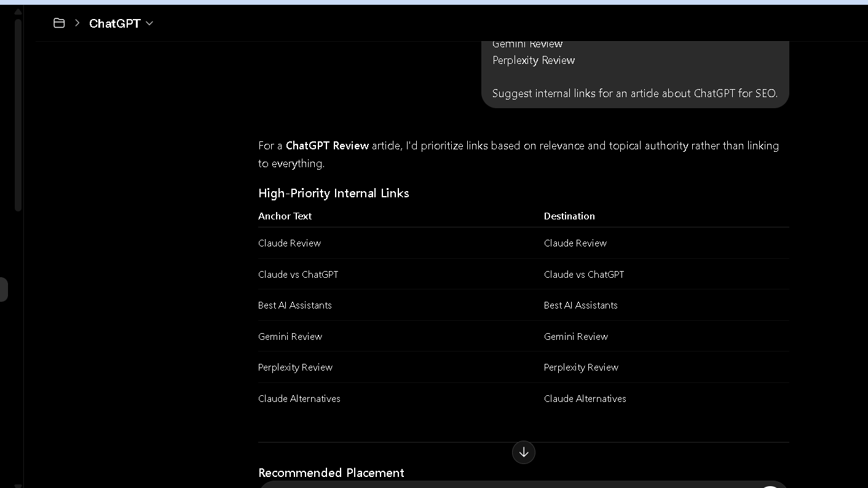Click the "Anchor Text" column header
The width and height of the screenshot is (868, 488).
point(285,216)
